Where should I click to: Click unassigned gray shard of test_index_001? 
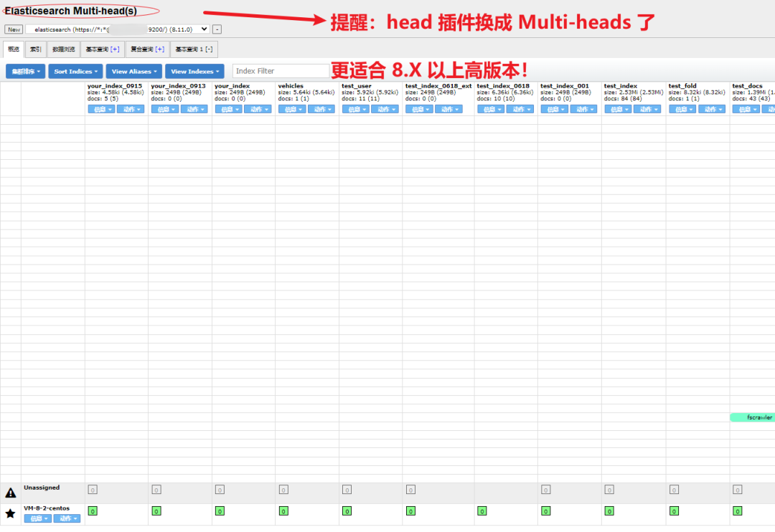click(x=545, y=490)
